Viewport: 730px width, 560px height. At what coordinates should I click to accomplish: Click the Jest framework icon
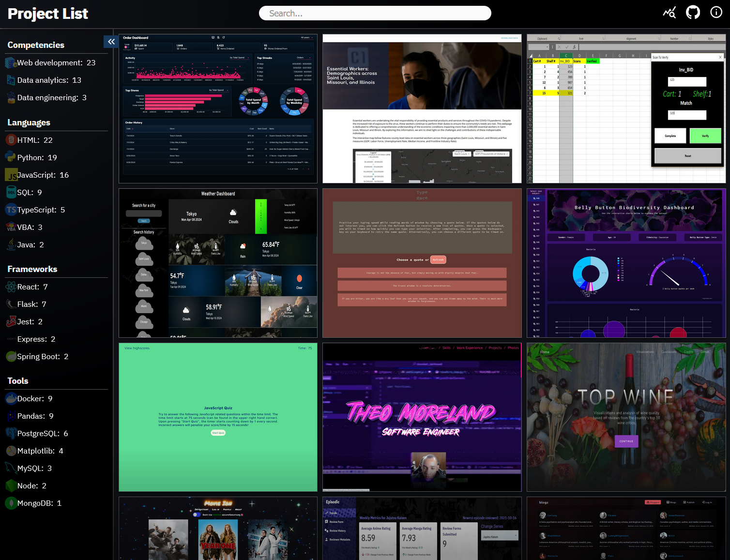pos(11,322)
